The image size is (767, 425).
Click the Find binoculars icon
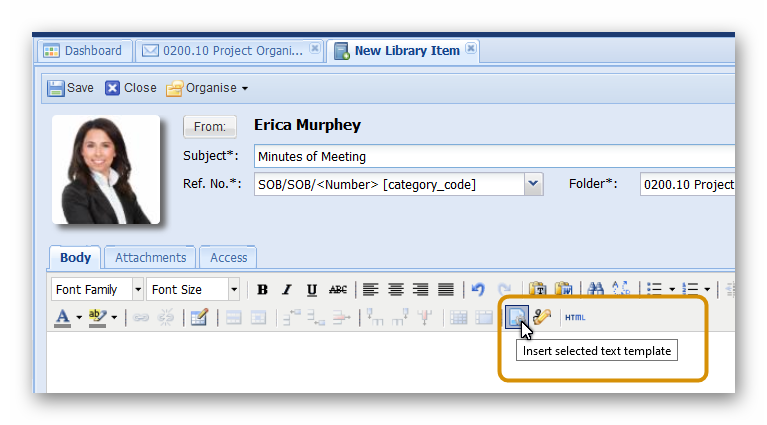click(x=596, y=290)
